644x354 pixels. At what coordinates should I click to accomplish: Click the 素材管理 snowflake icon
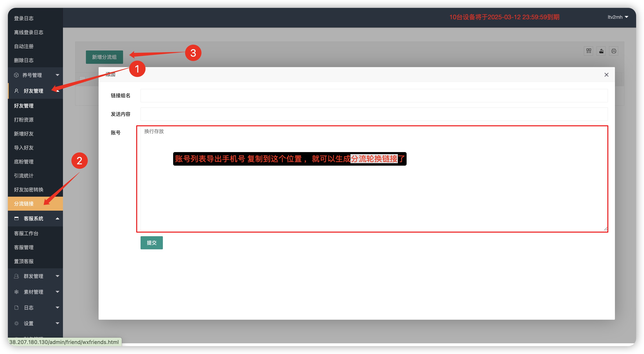pos(16,292)
